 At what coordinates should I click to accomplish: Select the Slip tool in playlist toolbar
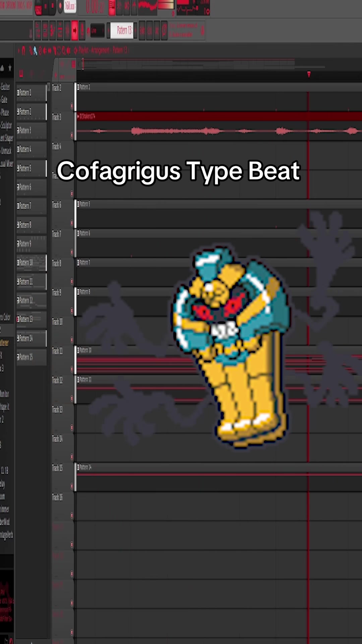click(x=50, y=51)
